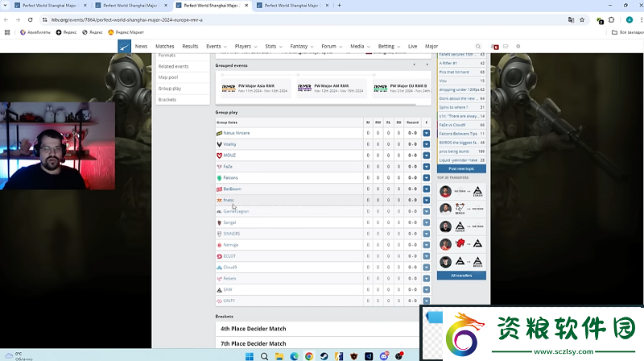
Task: Open the Matches menu item
Action: point(165,47)
